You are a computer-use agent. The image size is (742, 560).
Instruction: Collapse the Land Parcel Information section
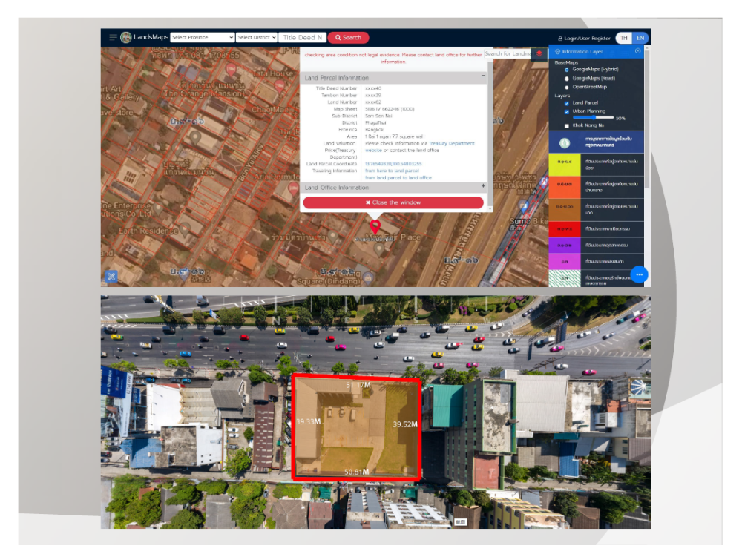[x=483, y=76]
